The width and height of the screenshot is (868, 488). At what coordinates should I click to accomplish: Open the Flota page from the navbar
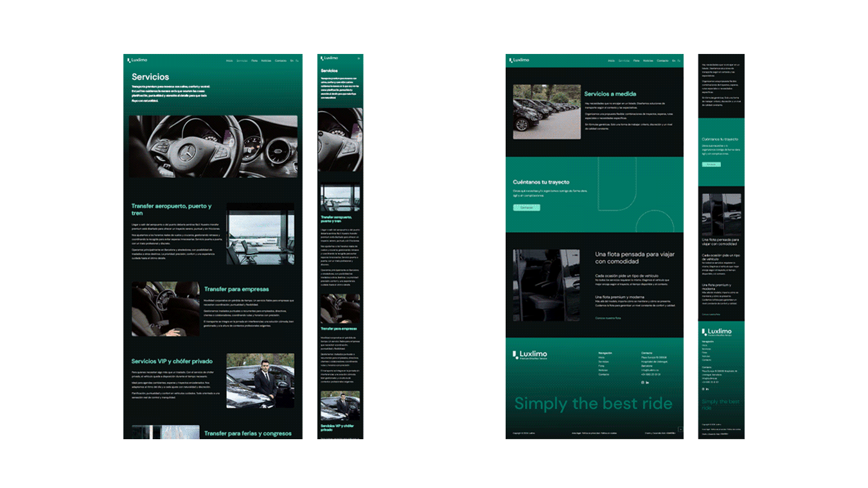pos(636,60)
